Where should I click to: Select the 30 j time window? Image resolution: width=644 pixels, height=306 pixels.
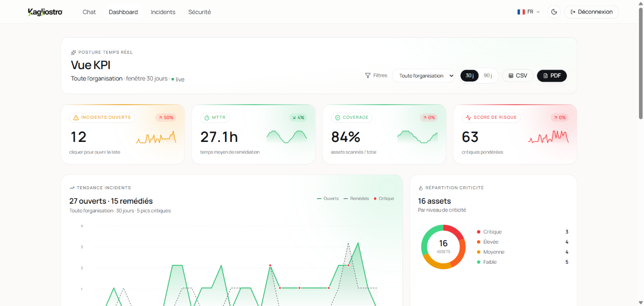pos(469,75)
